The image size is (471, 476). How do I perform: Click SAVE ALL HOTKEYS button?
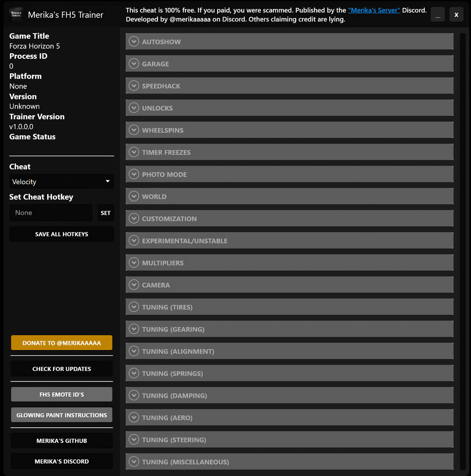[61, 234]
